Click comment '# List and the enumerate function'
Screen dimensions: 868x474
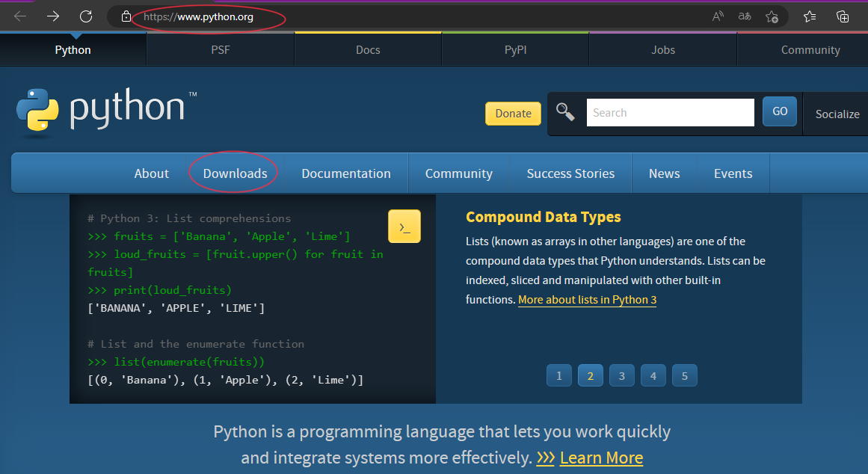point(196,344)
